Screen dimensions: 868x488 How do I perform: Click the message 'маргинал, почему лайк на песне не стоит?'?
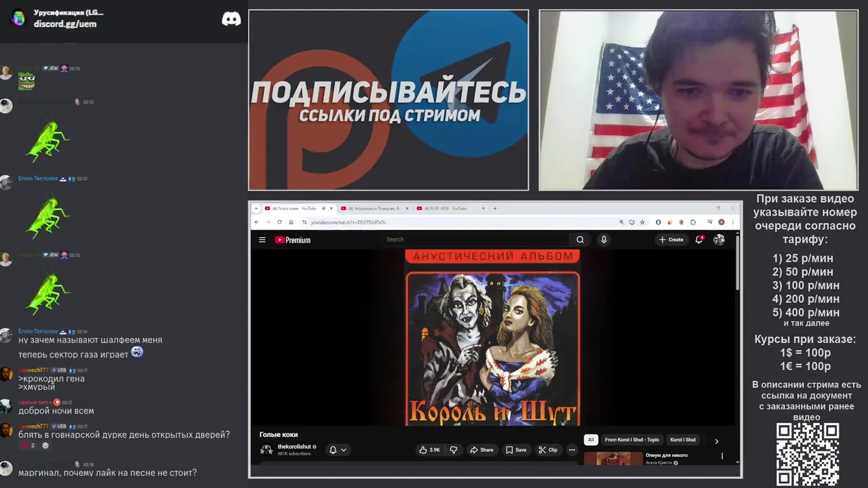pos(108,472)
